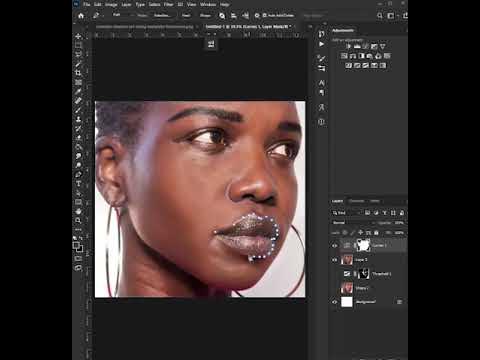Click the path operations icon in options bar
Viewport: 480px width, 360px height.
222,15
